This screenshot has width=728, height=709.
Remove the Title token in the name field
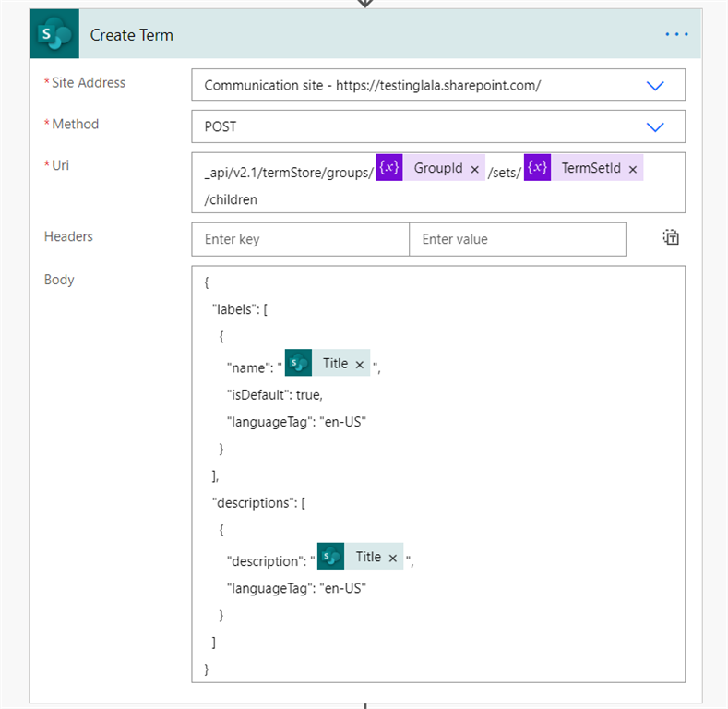pyautogui.click(x=359, y=365)
